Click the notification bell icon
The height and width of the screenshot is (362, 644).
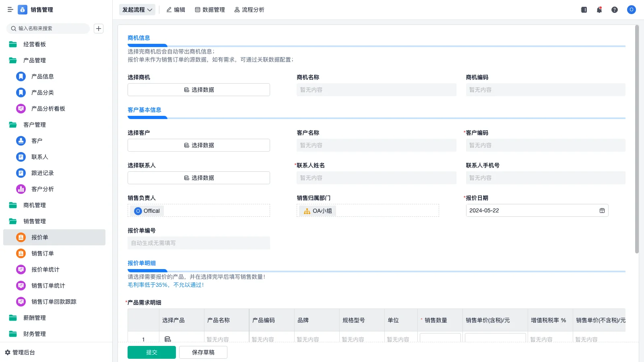[x=599, y=10]
